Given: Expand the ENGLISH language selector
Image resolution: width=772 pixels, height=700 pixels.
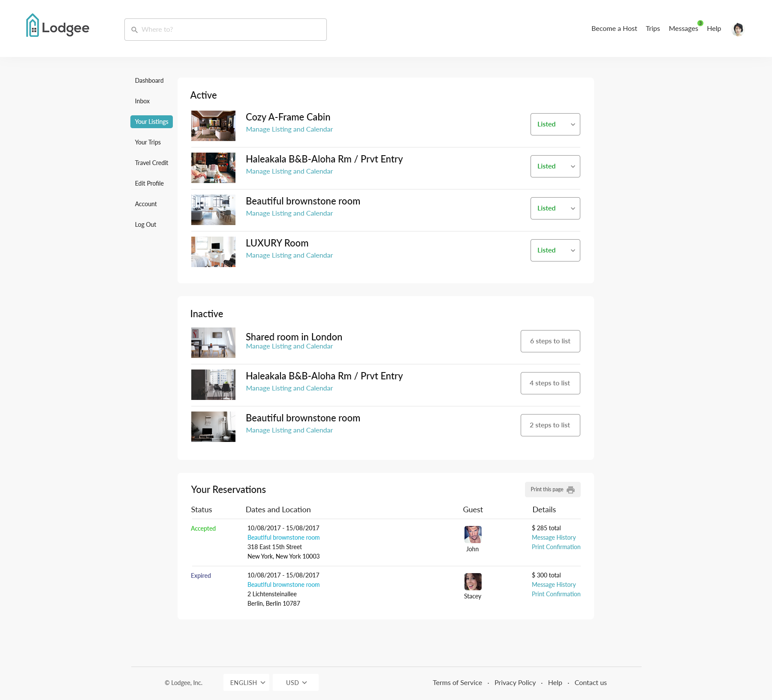Looking at the screenshot, I should [x=247, y=682].
